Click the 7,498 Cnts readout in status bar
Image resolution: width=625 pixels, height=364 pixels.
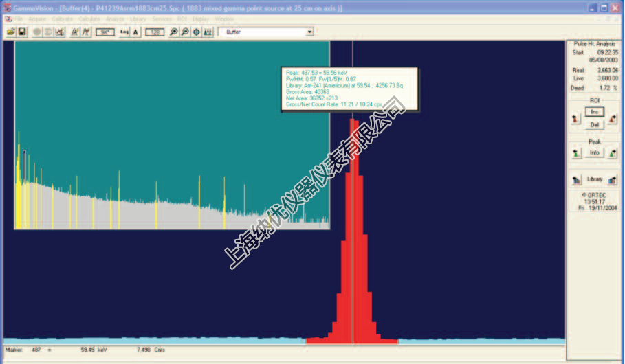(151, 350)
